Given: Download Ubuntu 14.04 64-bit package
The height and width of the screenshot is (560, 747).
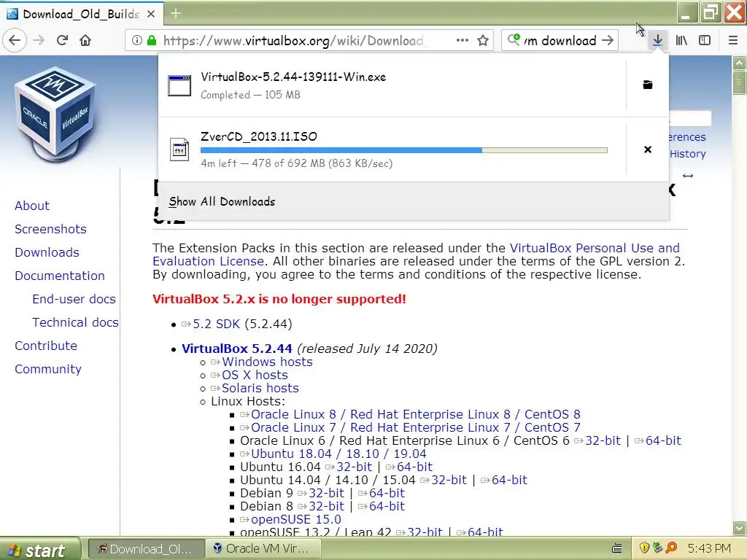Looking at the screenshot, I should click(x=509, y=480).
